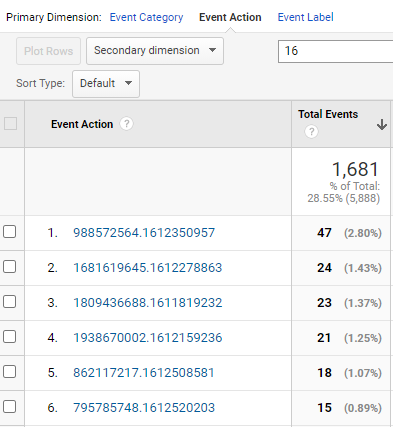
Task: Click the Plot Rows button
Action: [48, 51]
